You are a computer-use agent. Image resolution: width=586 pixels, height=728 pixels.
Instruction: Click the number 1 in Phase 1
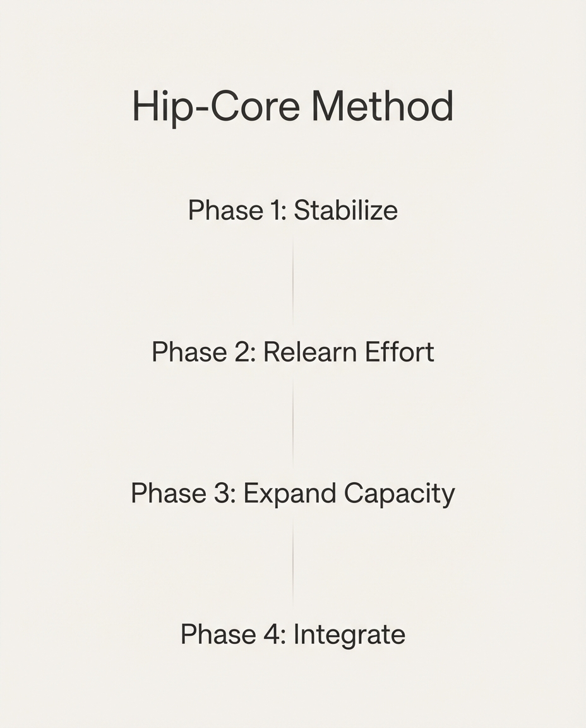[x=277, y=210]
